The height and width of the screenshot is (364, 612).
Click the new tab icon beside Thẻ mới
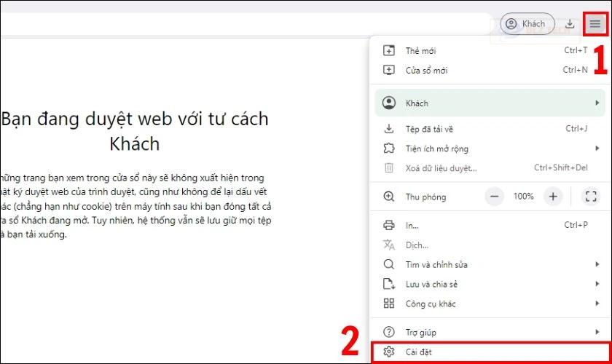(389, 50)
